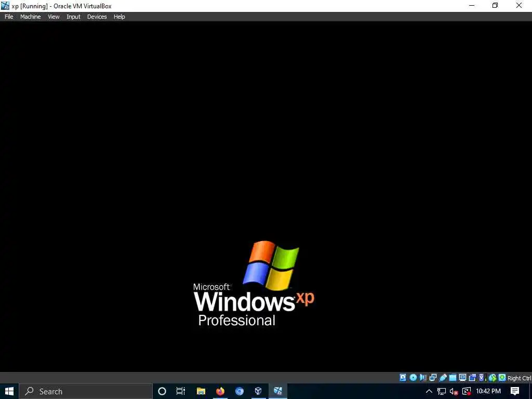Click the recording indicator icon

click(472, 378)
